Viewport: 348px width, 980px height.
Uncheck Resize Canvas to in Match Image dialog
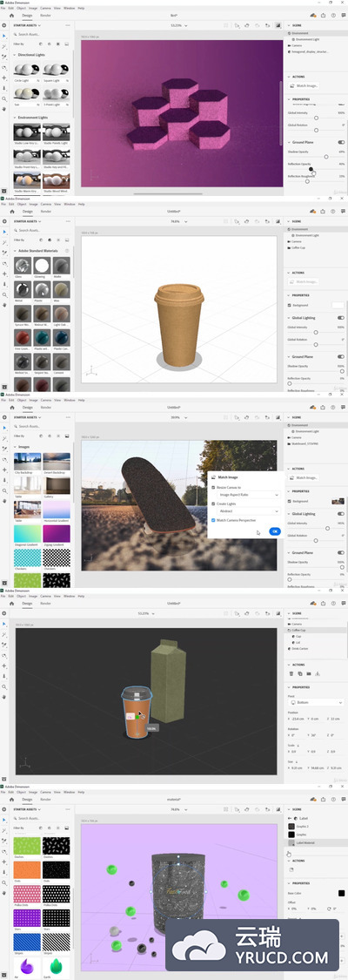coord(213,487)
